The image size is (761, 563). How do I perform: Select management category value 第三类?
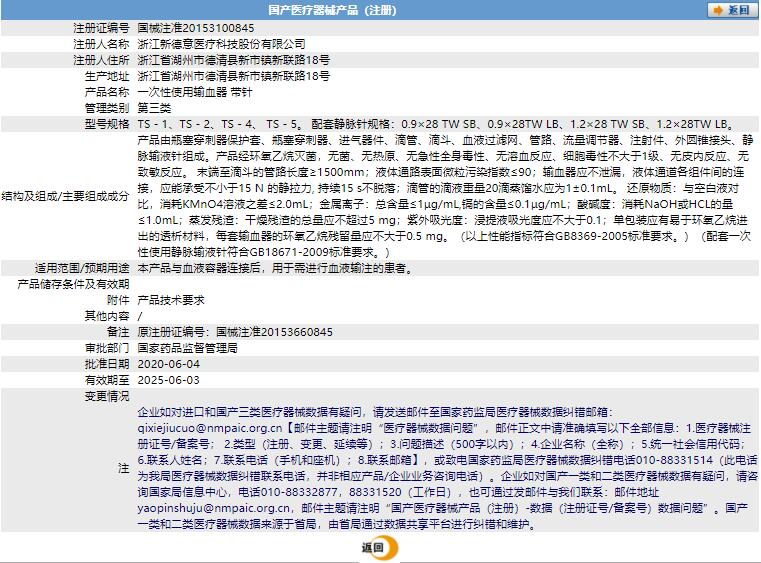[x=154, y=108]
